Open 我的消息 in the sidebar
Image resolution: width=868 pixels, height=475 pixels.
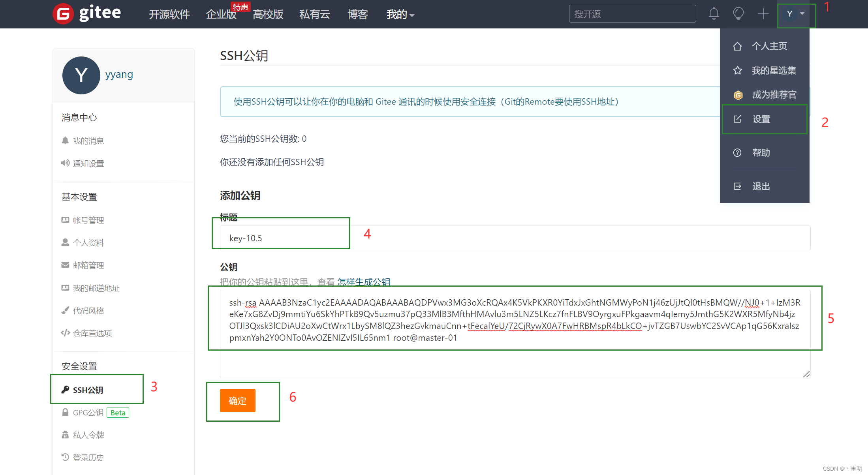coord(88,141)
